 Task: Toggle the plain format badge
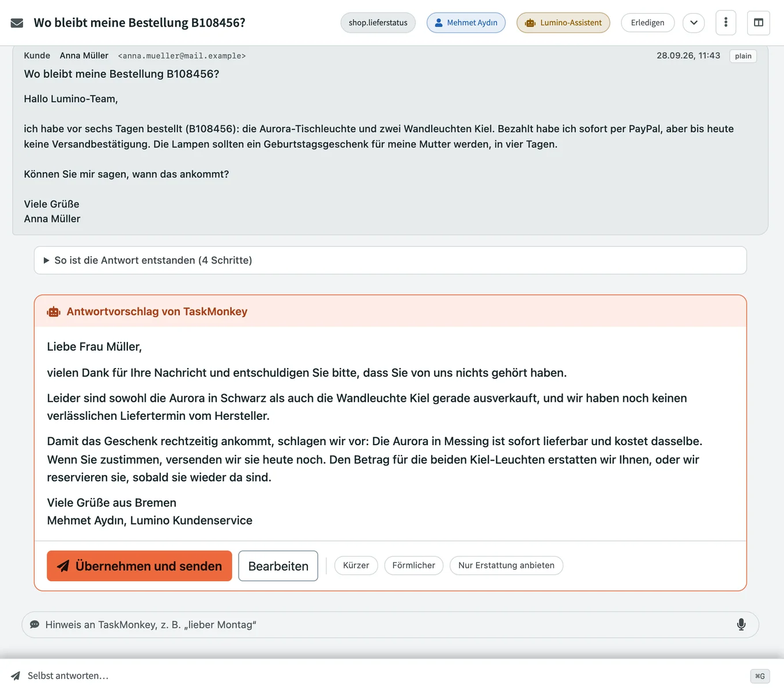coord(743,56)
